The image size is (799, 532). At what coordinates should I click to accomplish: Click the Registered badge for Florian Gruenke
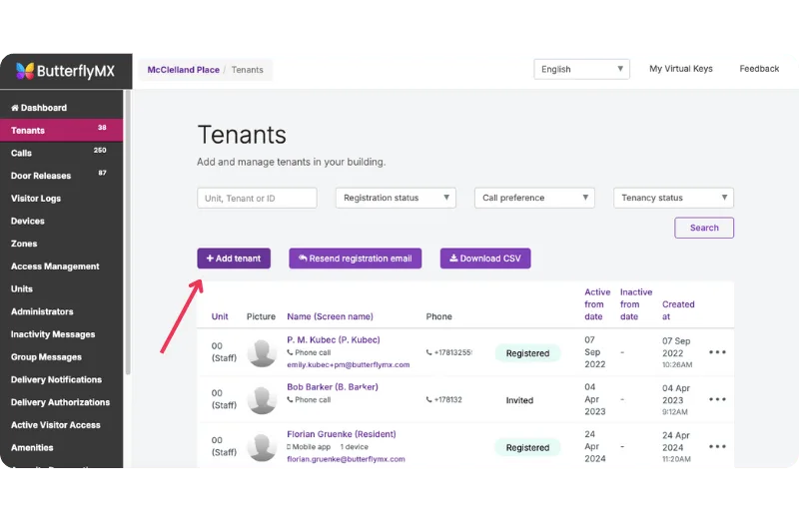[527, 447]
